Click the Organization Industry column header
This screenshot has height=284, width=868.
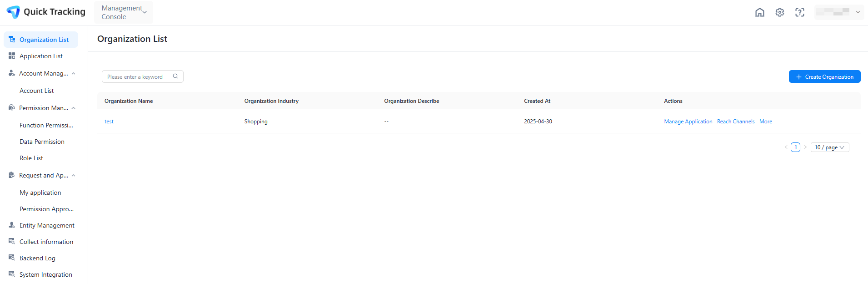pyautogui.click(x=271, y=101)
